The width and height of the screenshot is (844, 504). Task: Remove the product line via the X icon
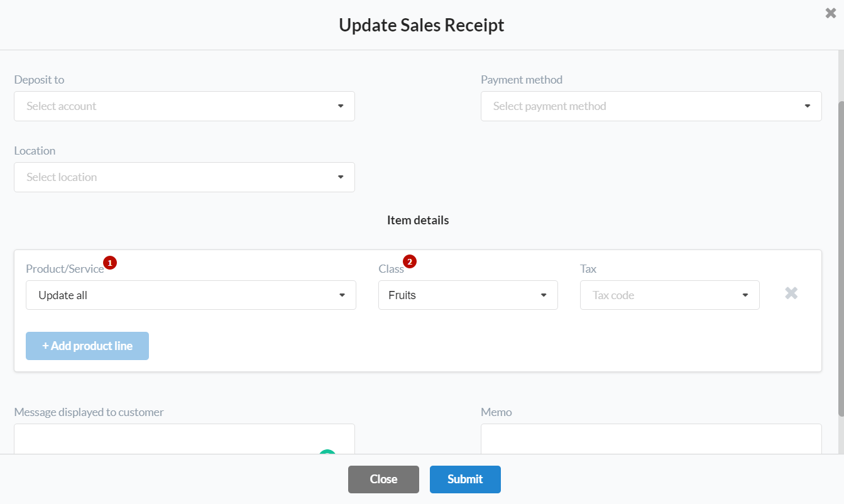(x=791, y=293)
